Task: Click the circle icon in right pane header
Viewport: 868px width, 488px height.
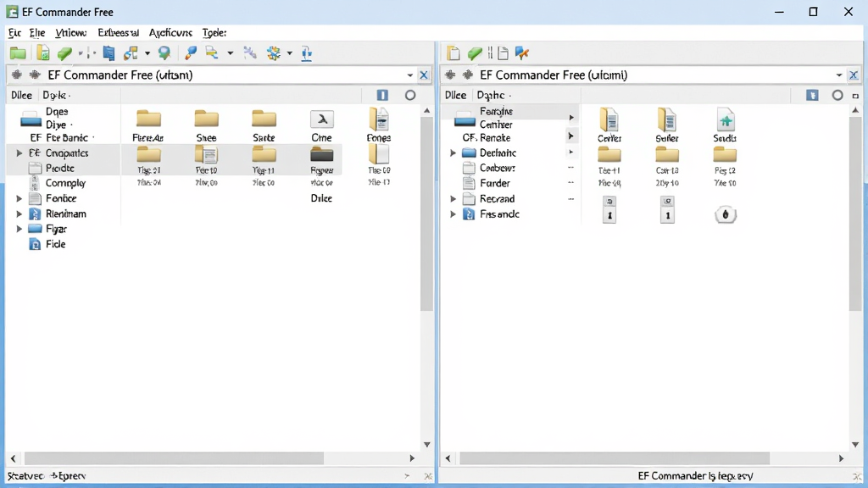Action: [837, 95]
